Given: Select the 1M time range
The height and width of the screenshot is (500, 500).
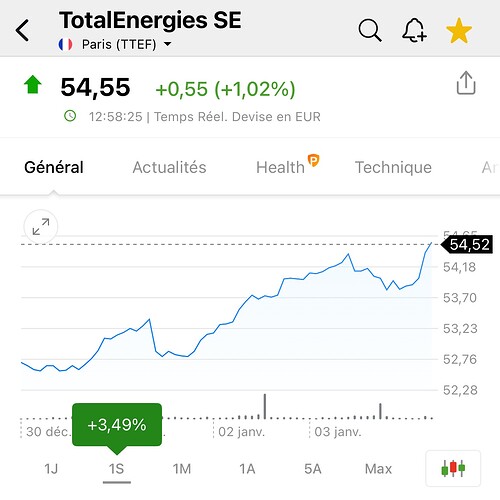Looking at the screenshot, I should click(x=182, y=469).
